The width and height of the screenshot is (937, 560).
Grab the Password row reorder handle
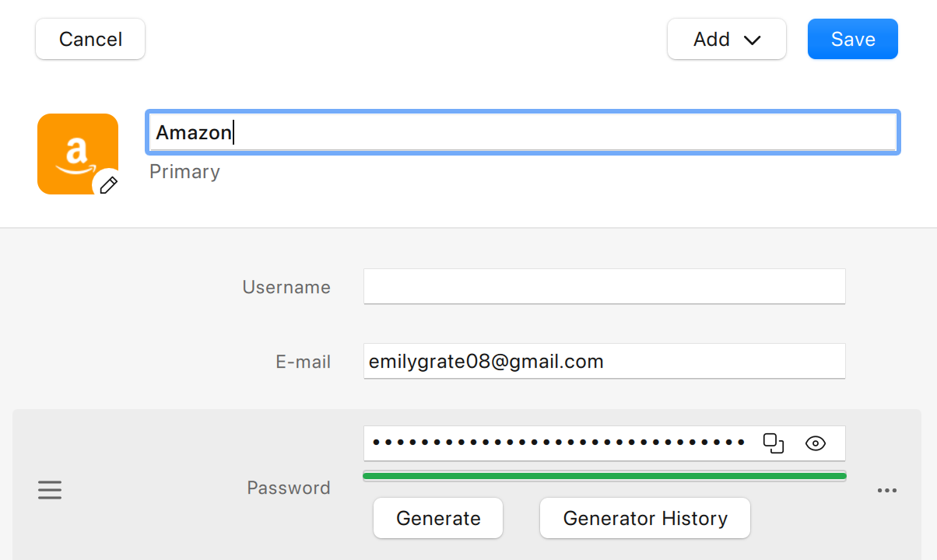pos(50,490)
